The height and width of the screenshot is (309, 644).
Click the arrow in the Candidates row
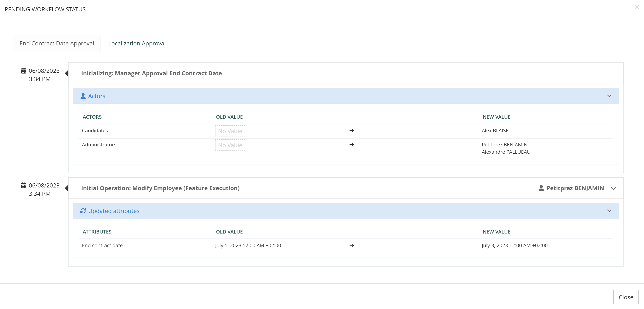point(351,131)
